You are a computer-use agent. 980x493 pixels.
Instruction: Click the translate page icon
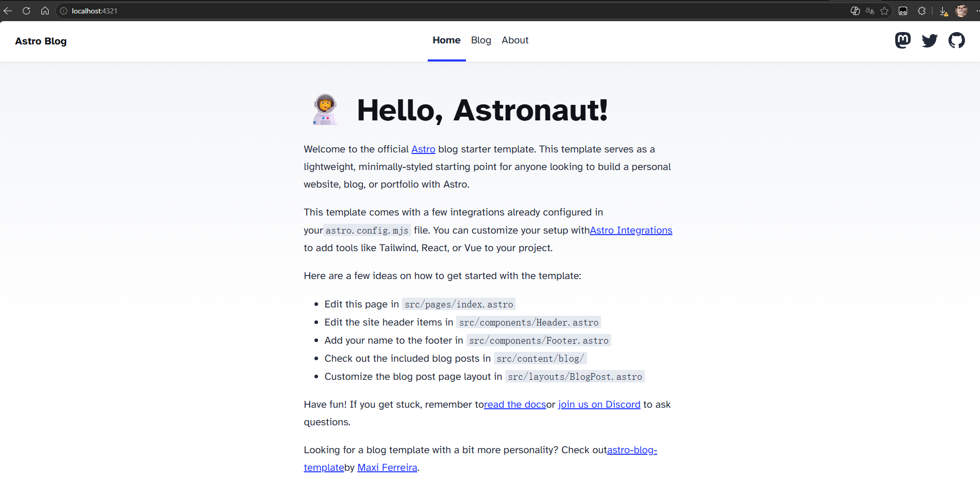coord(870,11)
